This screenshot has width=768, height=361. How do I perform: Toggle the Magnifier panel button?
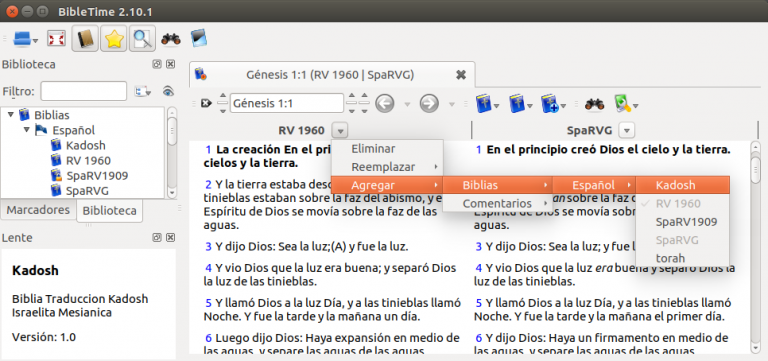tap(143, 39)
